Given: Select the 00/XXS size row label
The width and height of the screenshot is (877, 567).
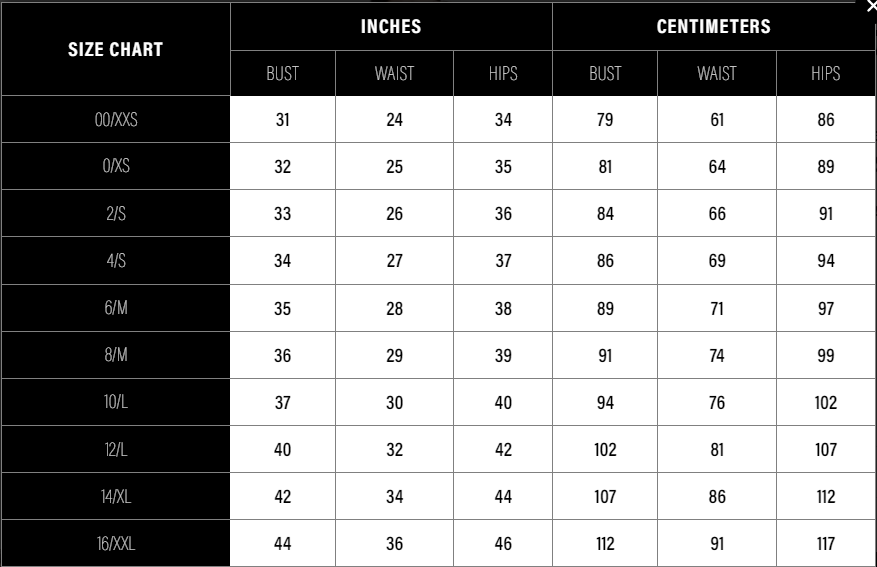Looking at the screenshot, I should tap(115, 120).
